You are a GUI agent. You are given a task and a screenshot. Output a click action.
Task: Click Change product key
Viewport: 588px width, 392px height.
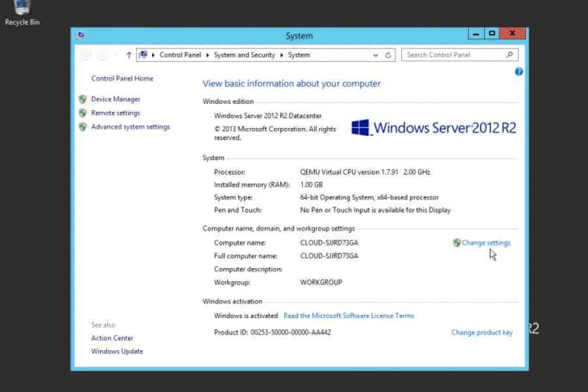[x=482, y=333]
